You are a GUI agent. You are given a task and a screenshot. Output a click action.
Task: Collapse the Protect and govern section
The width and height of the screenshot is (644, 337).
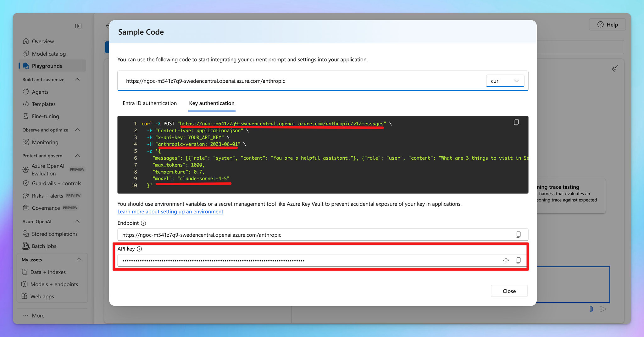point(77,156)
